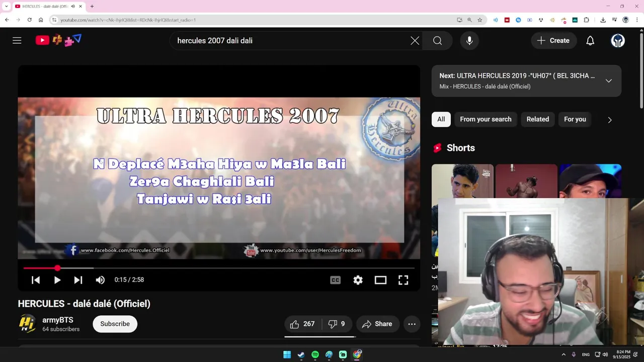Image resolution: width=644 pixels, height=362 pixels.
Task: Open the Extensions puzzle menu
Action: coord(587,20)
